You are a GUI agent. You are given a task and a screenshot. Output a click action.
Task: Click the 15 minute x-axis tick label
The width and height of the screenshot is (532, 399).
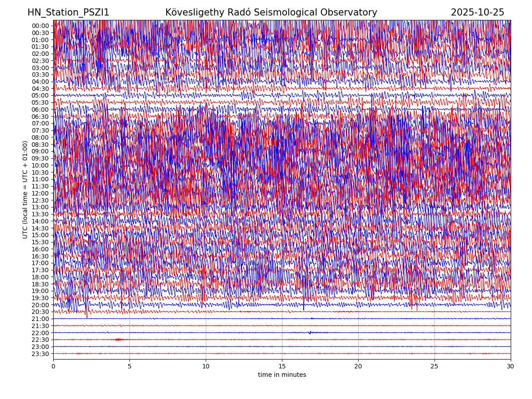coord(282,367)
